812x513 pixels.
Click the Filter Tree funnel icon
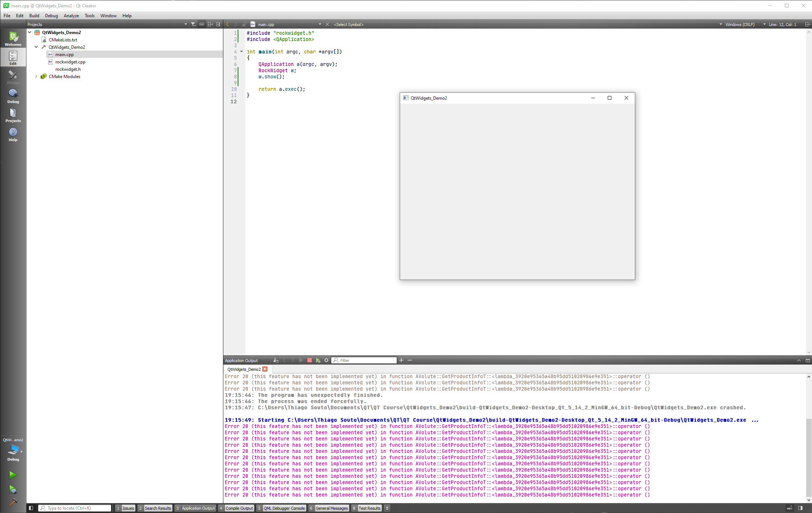coord(193,25)
